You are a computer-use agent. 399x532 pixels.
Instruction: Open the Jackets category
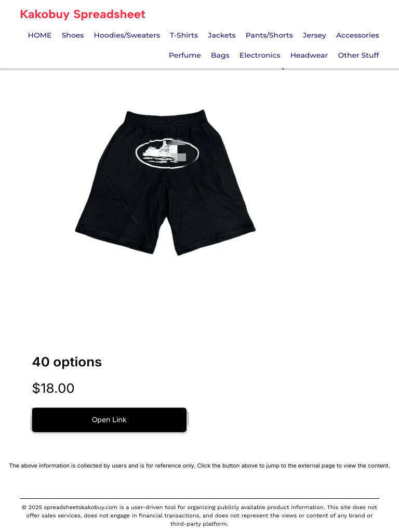[221, 35]
